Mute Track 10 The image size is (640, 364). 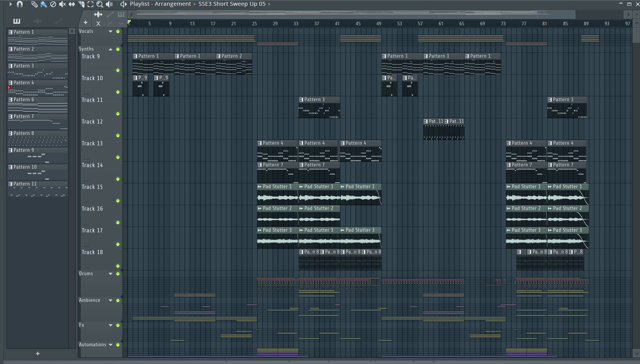[x=118, y=92]
